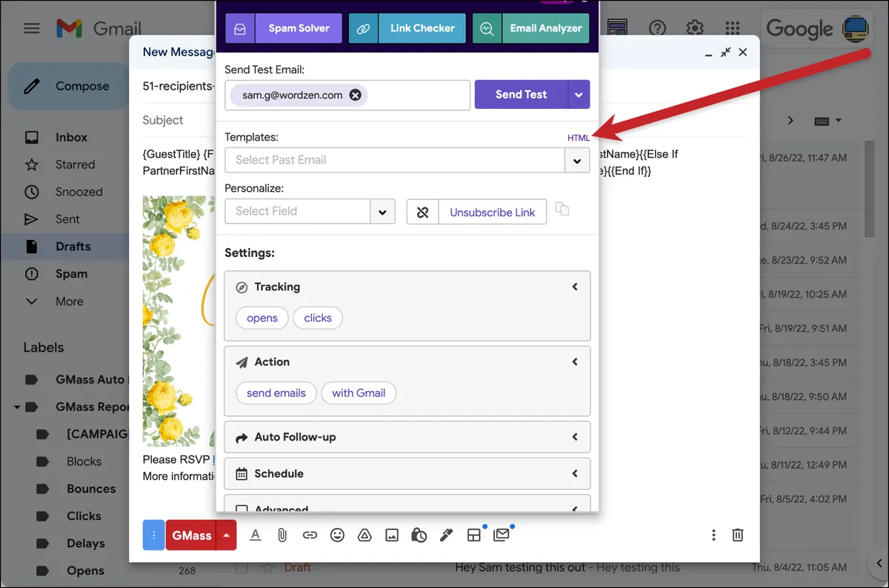Insert an emoji

point(337,535)
